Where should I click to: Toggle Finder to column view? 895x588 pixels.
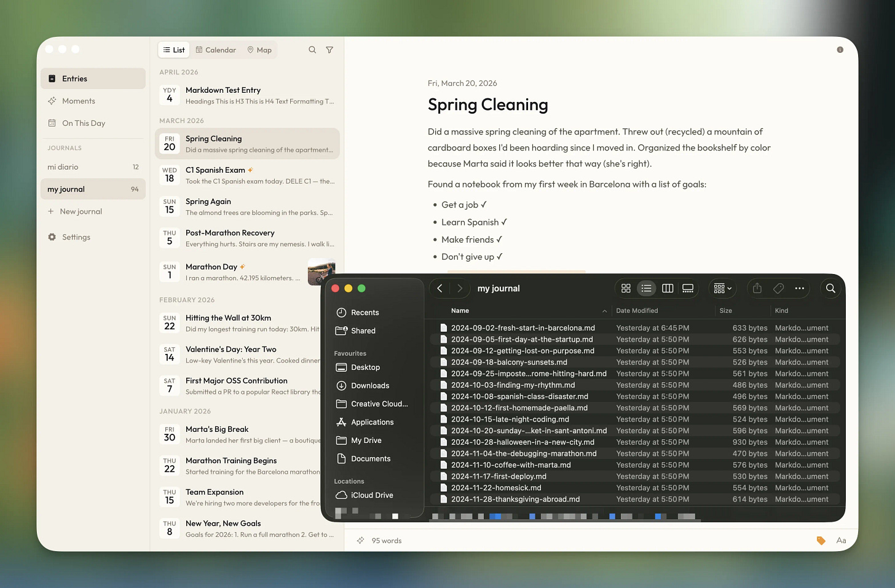[668, 288]
